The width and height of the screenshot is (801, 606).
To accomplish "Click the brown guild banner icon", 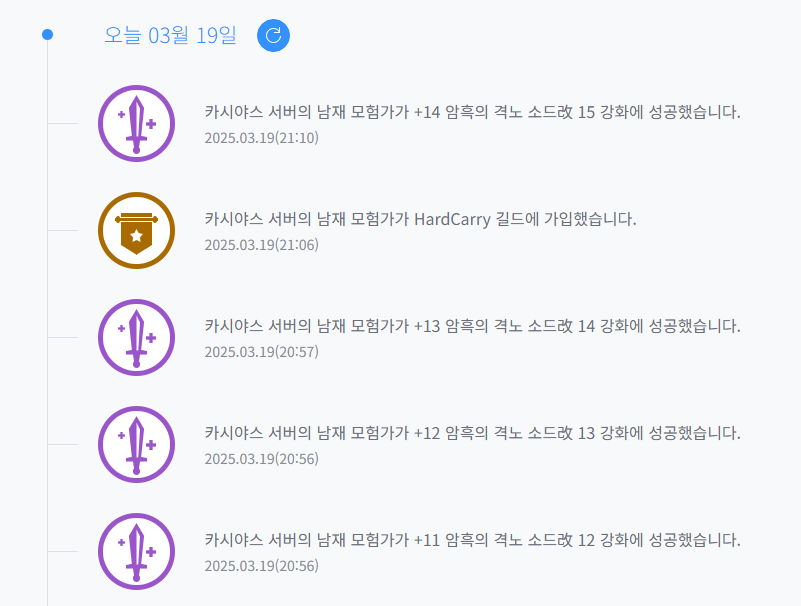I will [x=136, y=230].
